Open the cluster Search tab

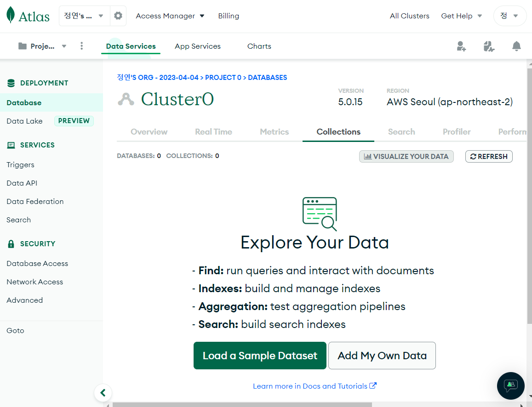[x=401, y=132]
